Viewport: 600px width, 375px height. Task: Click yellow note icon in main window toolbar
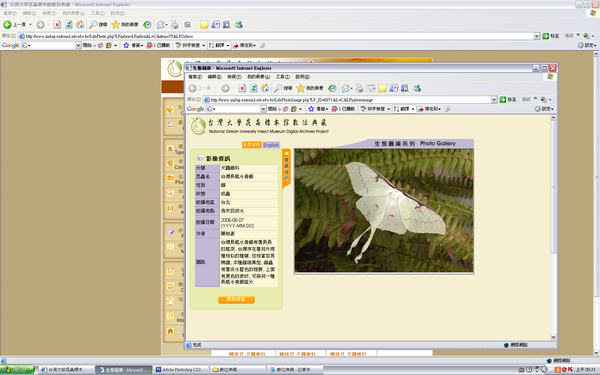[204, 25]
